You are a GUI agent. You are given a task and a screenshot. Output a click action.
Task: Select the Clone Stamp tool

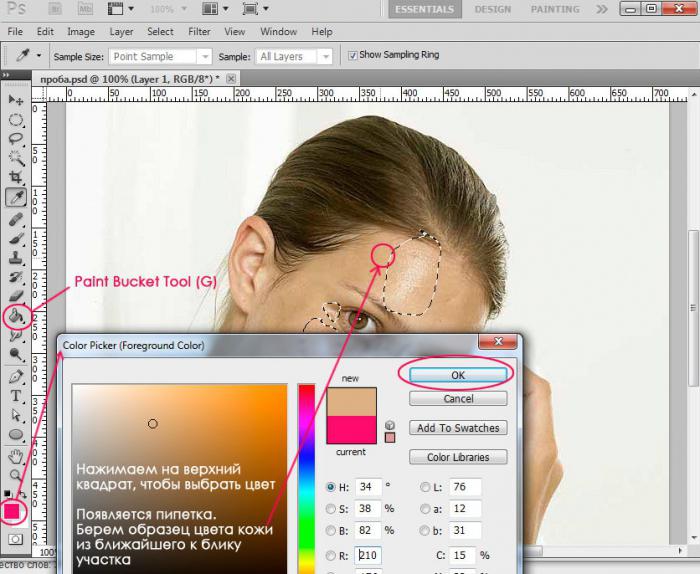pos(16,258)
